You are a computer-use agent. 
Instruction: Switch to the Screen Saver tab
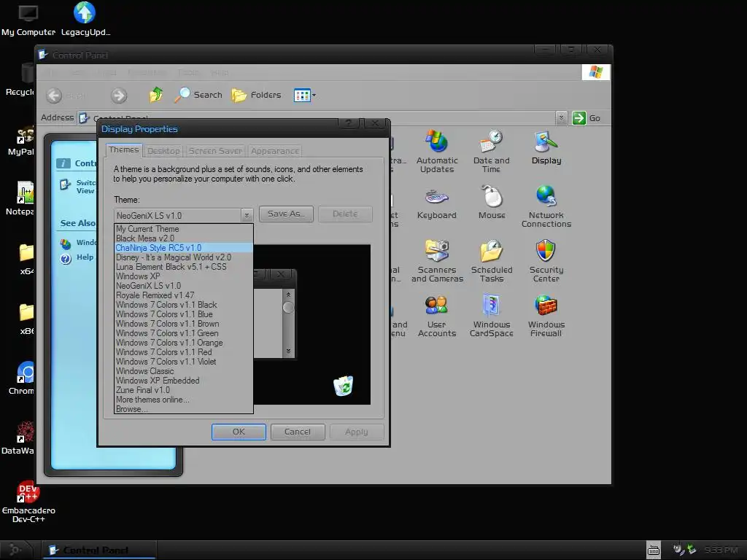point(215,151)
